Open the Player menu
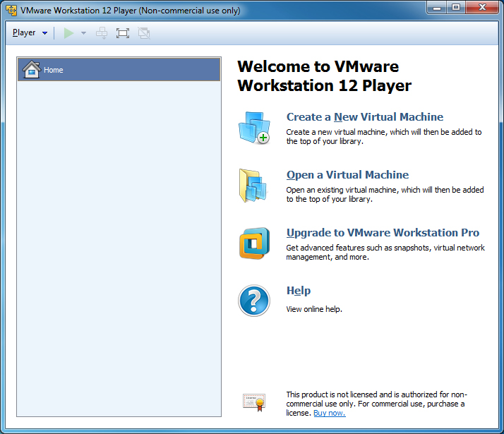 30,32
